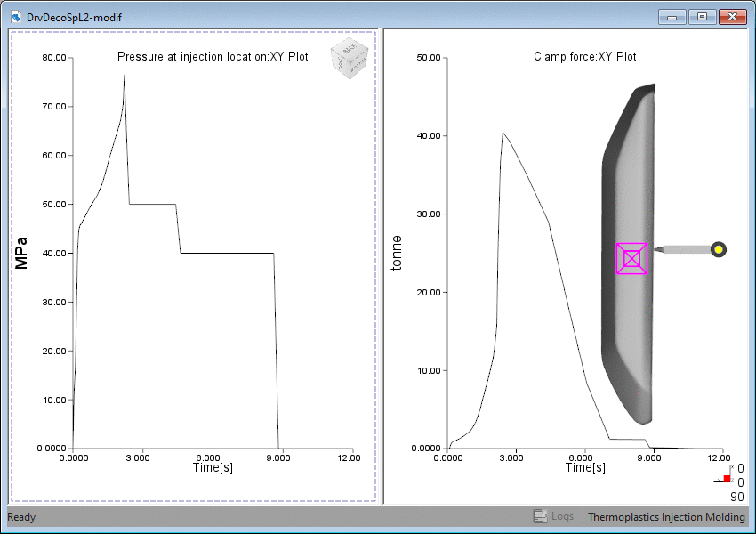Click the Thermoplastics Injection Molding status label
The height and width of the screenshot is (534, 756).
(666, 516)
